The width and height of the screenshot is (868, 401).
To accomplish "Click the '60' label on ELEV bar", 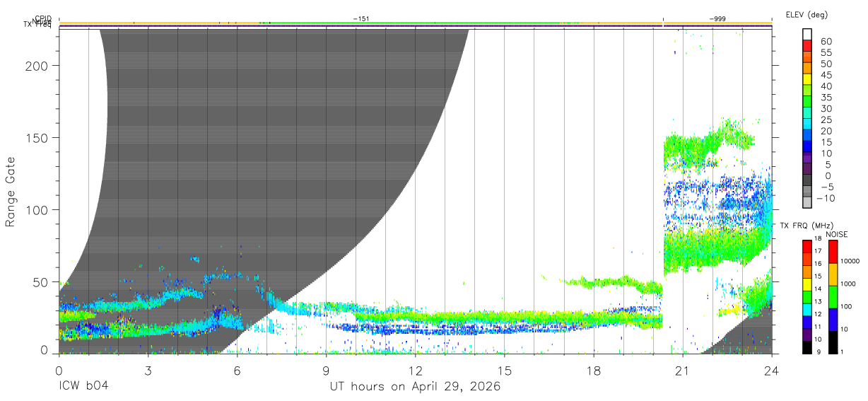I will coord(826,41).
